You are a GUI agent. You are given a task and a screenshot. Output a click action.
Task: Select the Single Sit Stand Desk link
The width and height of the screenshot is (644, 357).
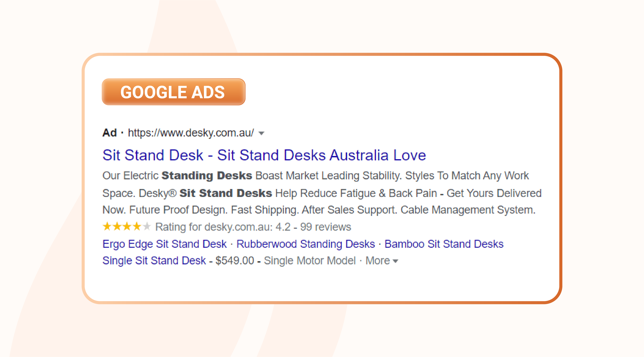point(154,261)
